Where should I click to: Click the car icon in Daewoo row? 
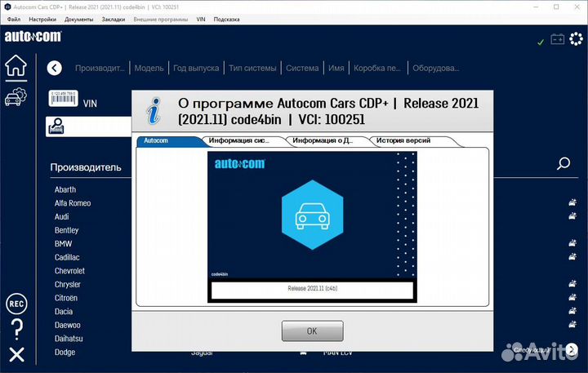point(572,324)
